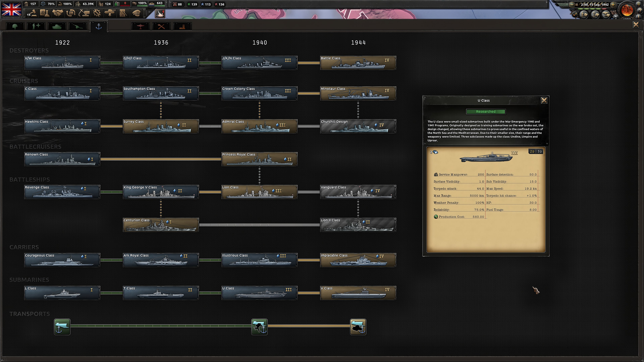Switch to 2D ship model view
The width and height of the screenshot is (644, 362).
tap(532, 152)
